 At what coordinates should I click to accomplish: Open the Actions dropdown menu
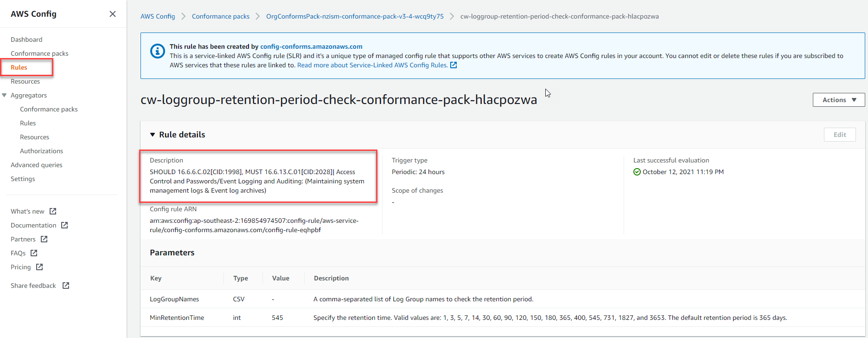[838, 100]
